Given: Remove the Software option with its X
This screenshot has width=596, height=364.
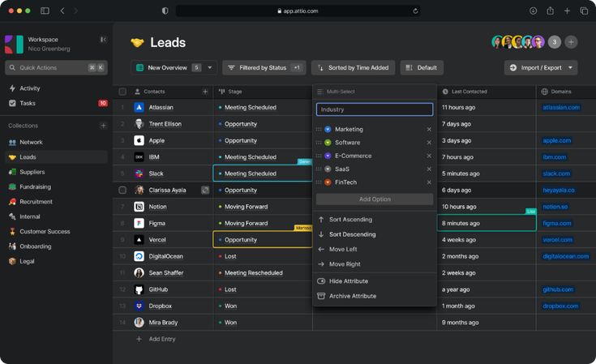Looking at the screenshot, I should (x=429, y=143).
